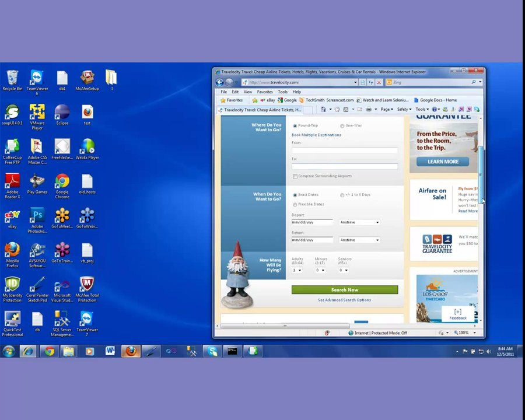Open the Recycle Bin desktop icon
Viewport: 525px width, 420px height.
tap(12, 80)
